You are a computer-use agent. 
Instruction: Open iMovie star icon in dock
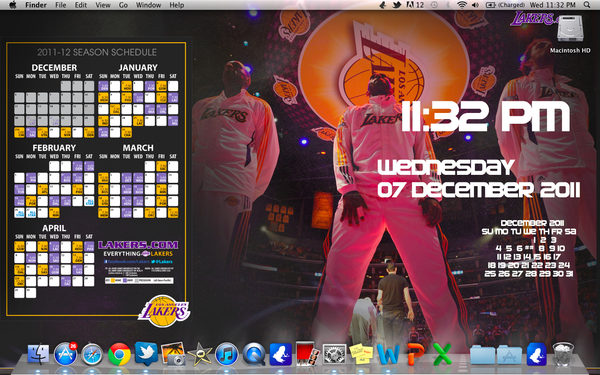(x=200, y=354)
